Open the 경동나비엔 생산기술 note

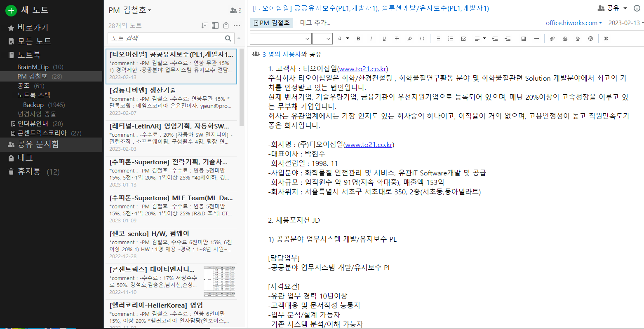(171, 102)
